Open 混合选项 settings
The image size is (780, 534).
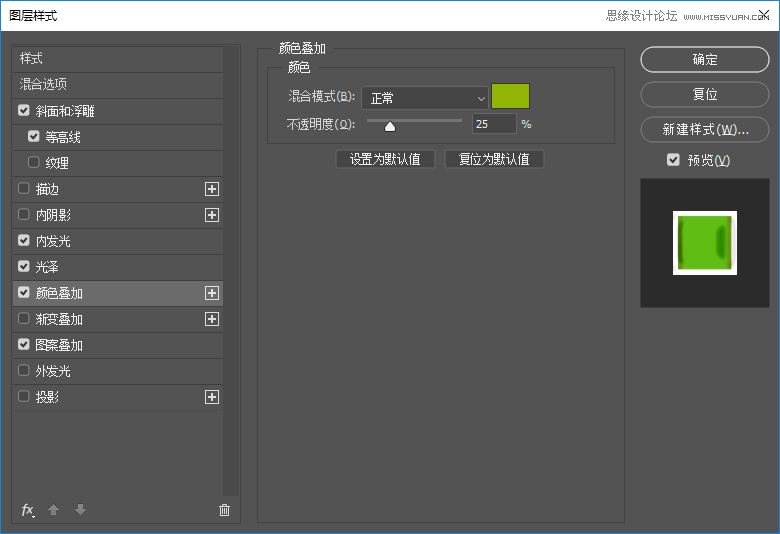117,85
